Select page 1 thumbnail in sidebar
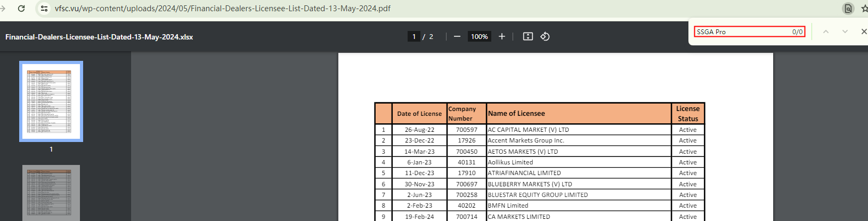This screenshot has width=868, height=221. [51, 101]
